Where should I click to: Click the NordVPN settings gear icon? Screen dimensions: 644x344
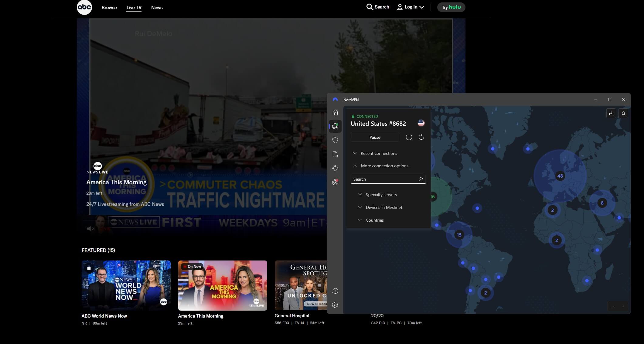(x=335, y=305)
